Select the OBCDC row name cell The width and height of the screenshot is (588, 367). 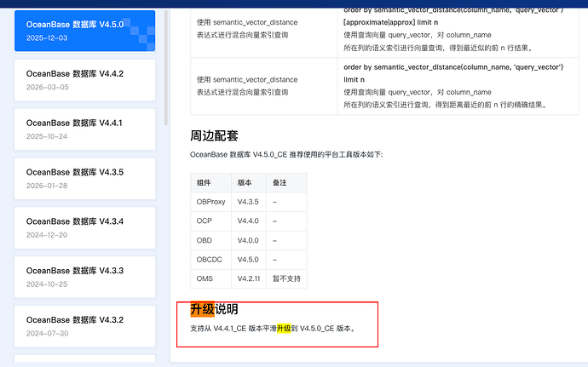[x=210, y=259]
